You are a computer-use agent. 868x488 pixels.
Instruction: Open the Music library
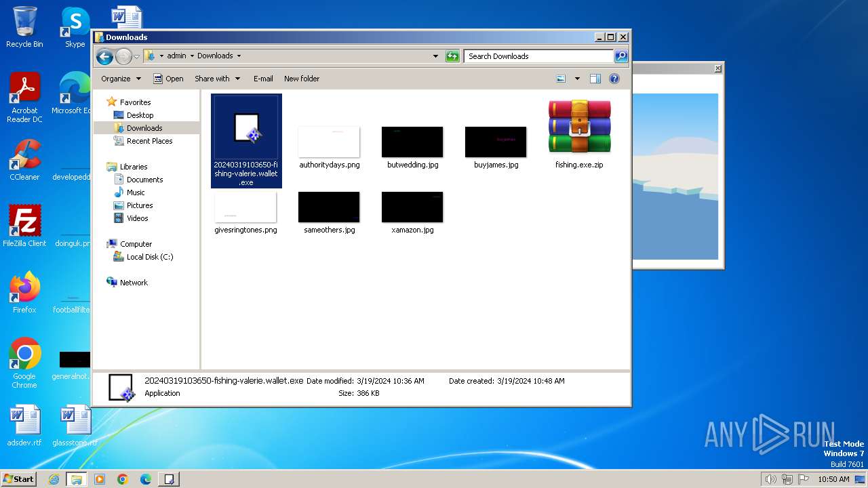click(136, 192)
